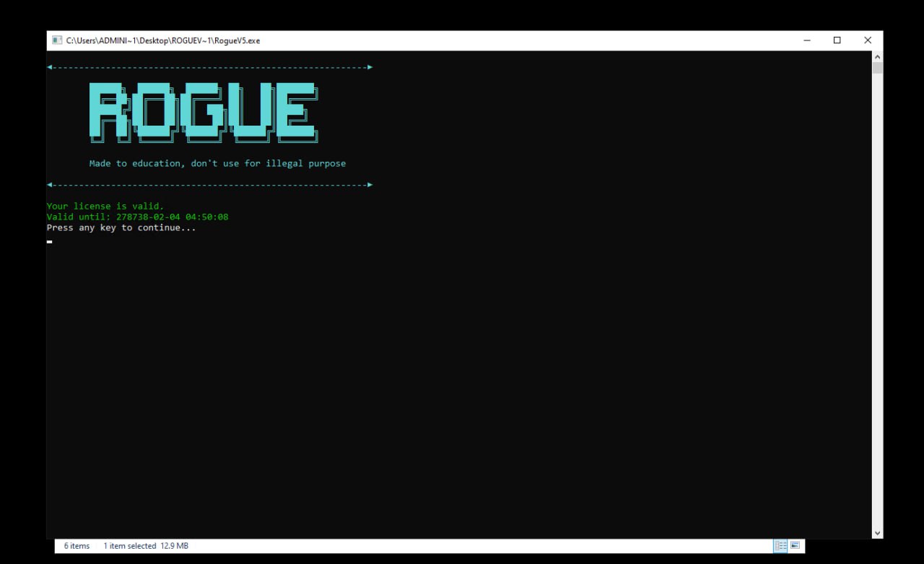The height and width of the screenshot is (564, 924).
Task: Switch to Large icons view in Explorer status bar
Action: pyautogui.click(x=796, y=546)
